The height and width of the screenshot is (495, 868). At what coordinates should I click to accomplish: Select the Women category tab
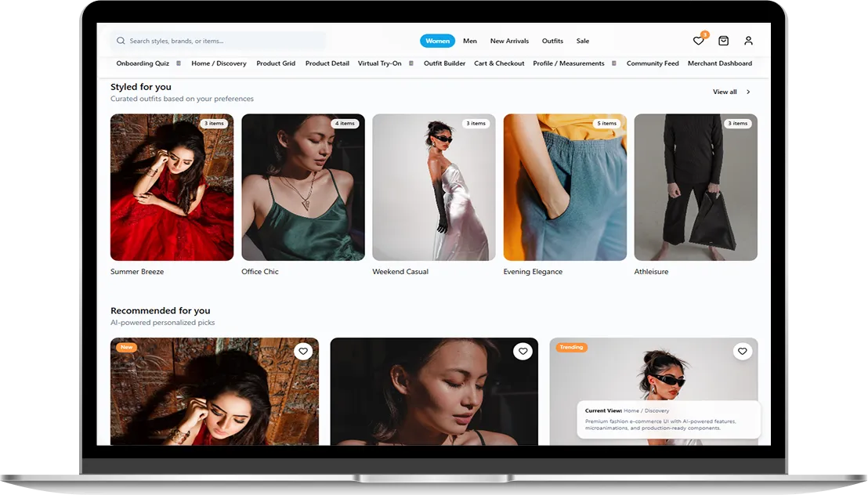[437, 41]
